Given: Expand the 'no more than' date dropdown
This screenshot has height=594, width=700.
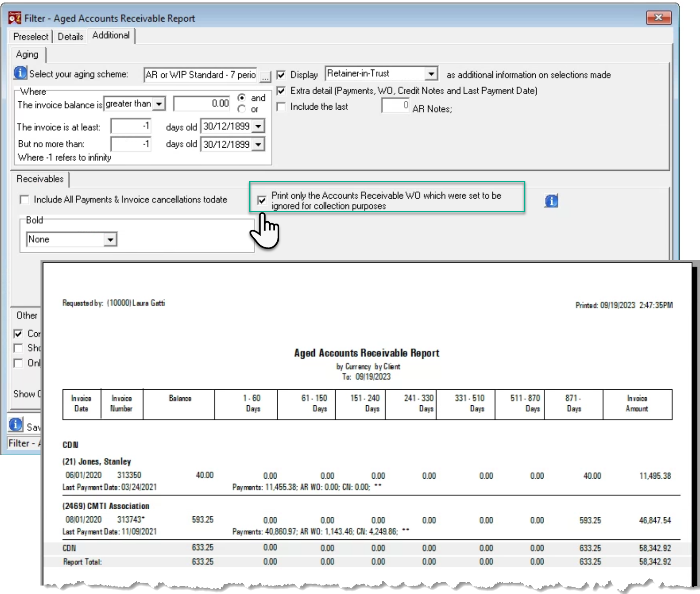Looking at the screenshot, I should click(x=258, y=144).
